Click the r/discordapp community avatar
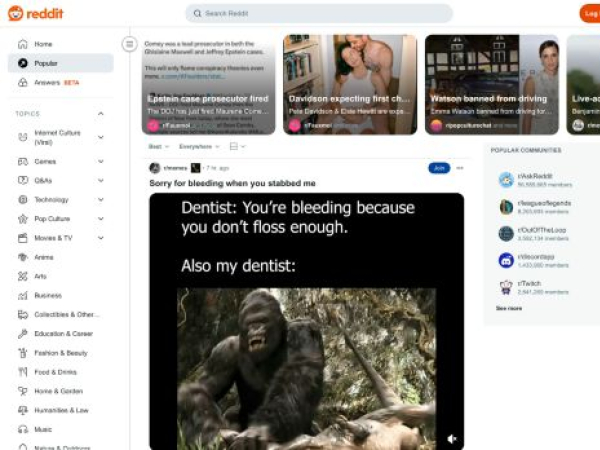The image size is (600, 450). [x=506, y=261]
